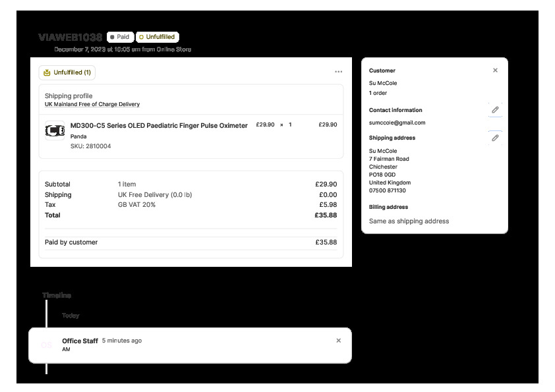Click the phone number 07500 871130

[388, 191]
